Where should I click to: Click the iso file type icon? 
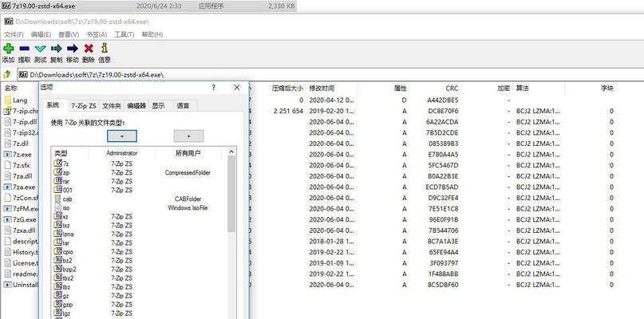(x=58, y=207)
